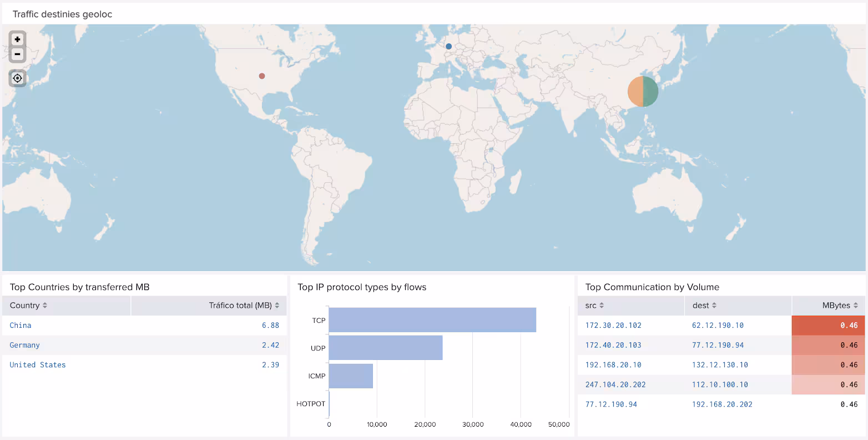
Task: Open China in countries table
Action: [x=21, y=326]
